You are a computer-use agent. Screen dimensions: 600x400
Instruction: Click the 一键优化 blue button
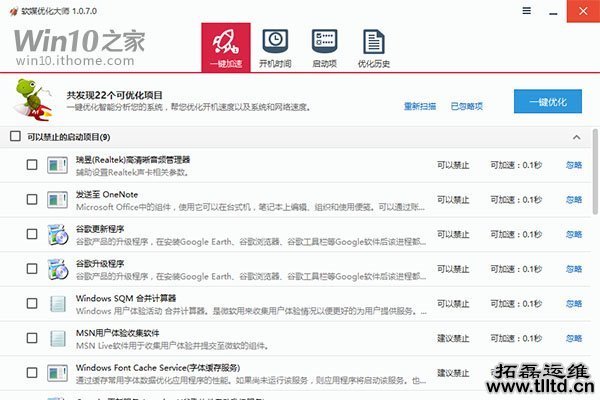click(x=548, y=101)
